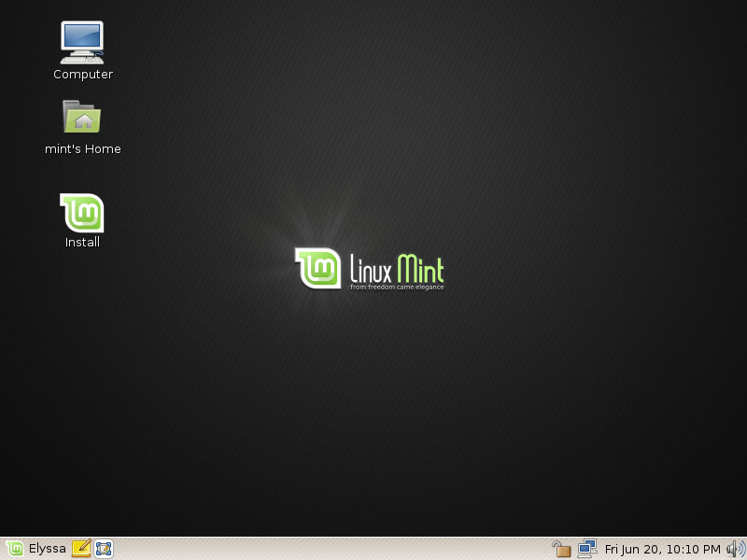
Task: Click the network connection tray icon
Action: point(587,549)
